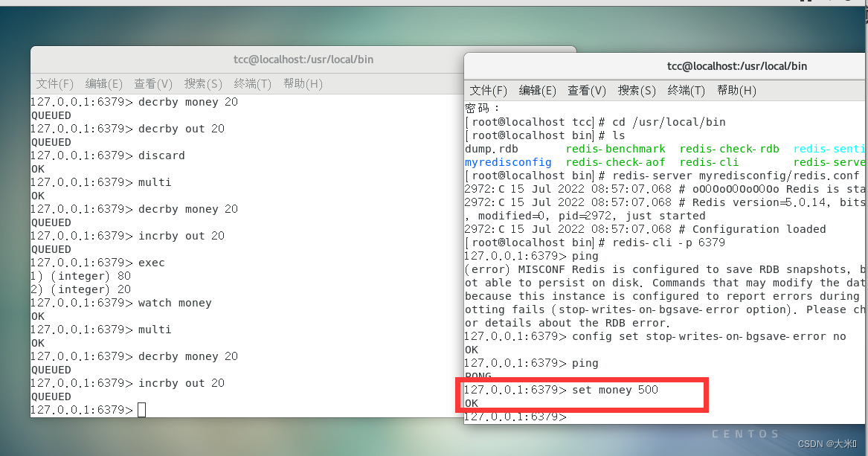
Task: Click the empty prompt at right terminal bottom
Action: pos(515,417)
